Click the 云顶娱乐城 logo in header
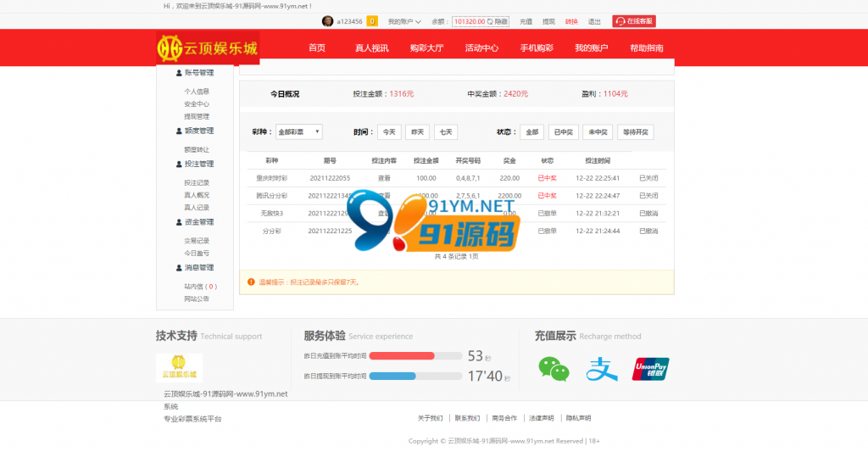This screenshot has height=452, width=868. (x=208, y=48)
